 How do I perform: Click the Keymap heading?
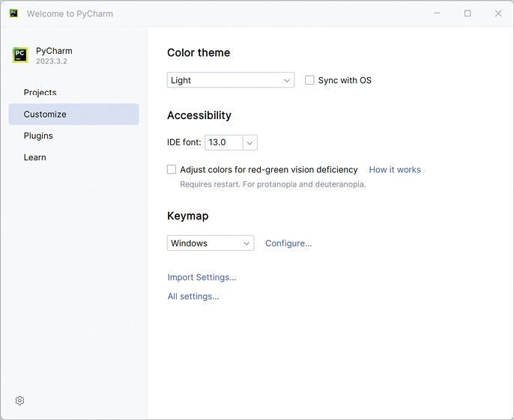click(188, 216)
